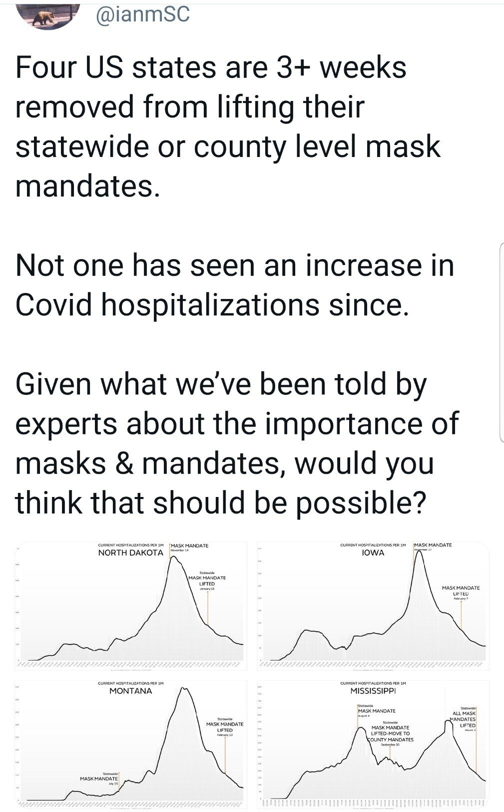Open the Mississippi hospitalizations chart
Image resolution: width=504 pixels, height=812 pixels.
[373, 743]
